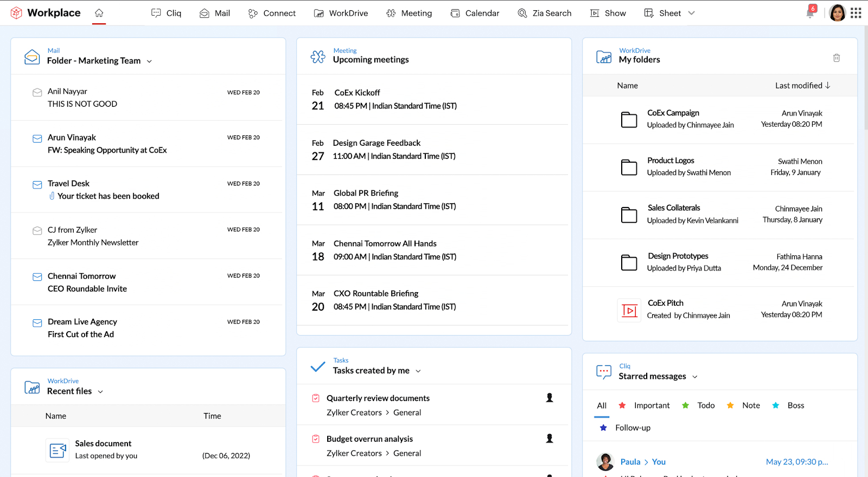Open 'CEO Roundable Invite' email
Viewport: 868px width, 477px height.
pyautogui.click(x=146, y=282)
